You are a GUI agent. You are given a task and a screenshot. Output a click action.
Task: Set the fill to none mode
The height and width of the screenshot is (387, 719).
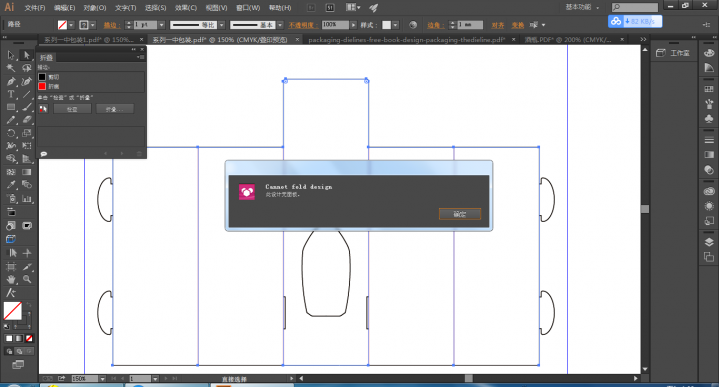29,338
